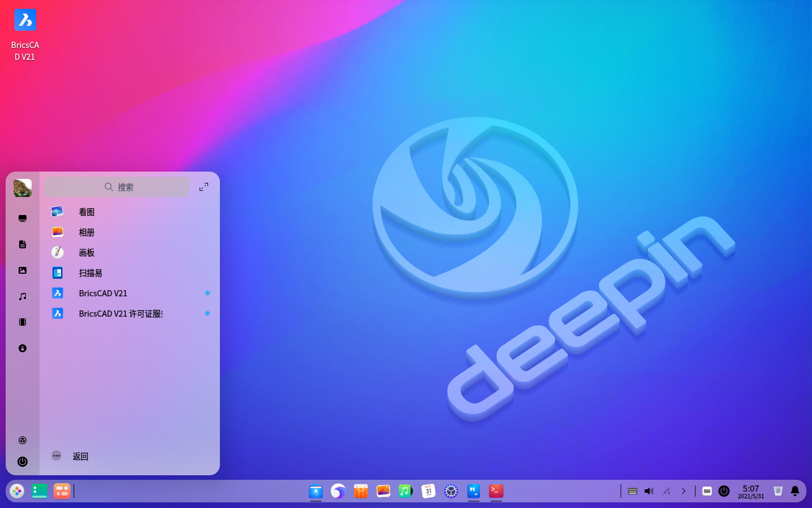Open the Terminal from the dock
Screen dimensions: 812x508
pos(496,491)
